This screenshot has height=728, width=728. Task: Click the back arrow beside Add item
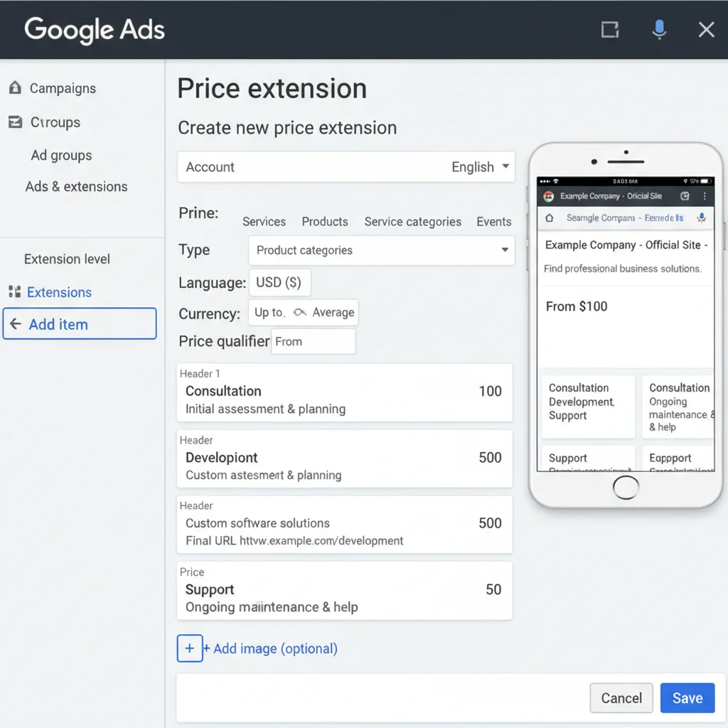tap(16, 323)
